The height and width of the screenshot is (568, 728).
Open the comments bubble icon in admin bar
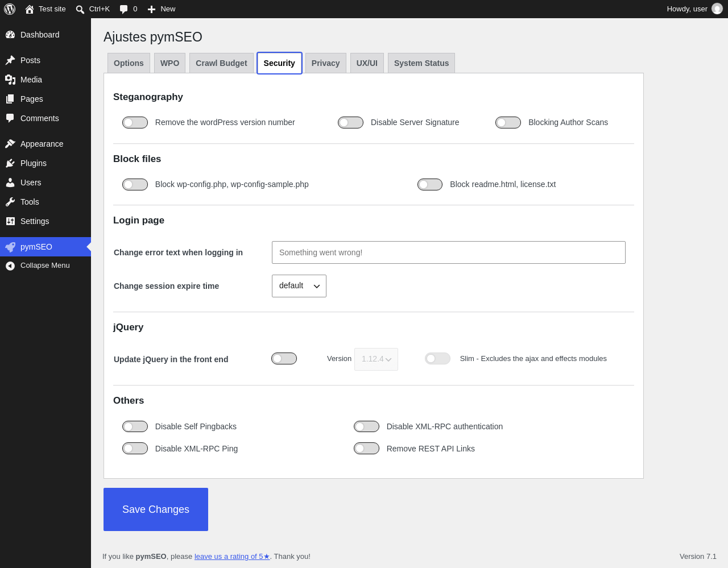click(123, 9)
